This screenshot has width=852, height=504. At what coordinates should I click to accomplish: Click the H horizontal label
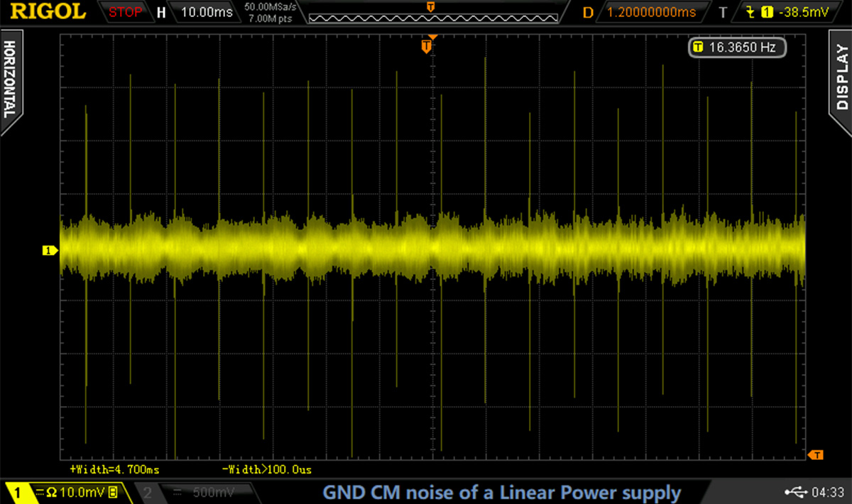coord(161,12)
